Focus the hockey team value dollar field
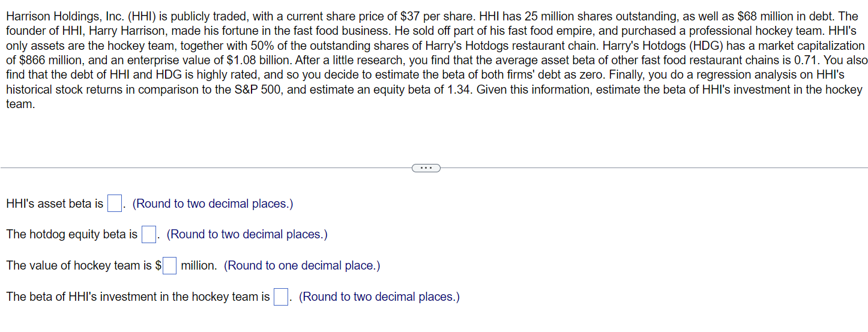 tap(170, 265)
